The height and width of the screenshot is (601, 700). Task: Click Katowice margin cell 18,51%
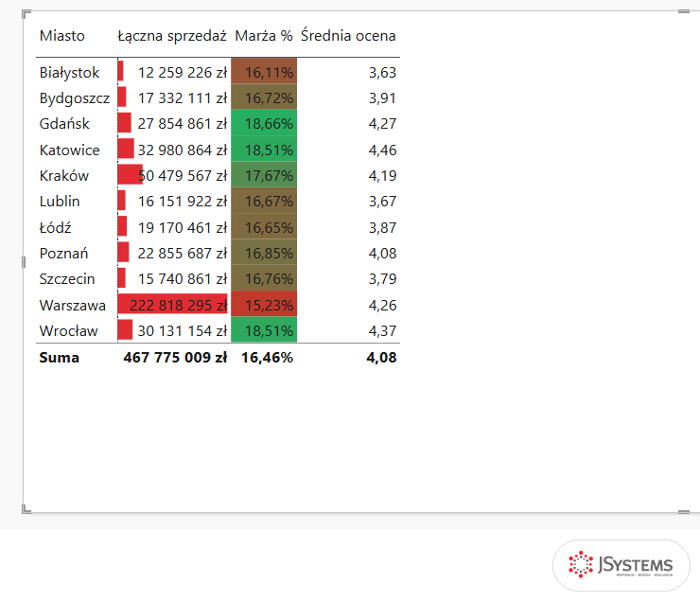tap(264, 150)
